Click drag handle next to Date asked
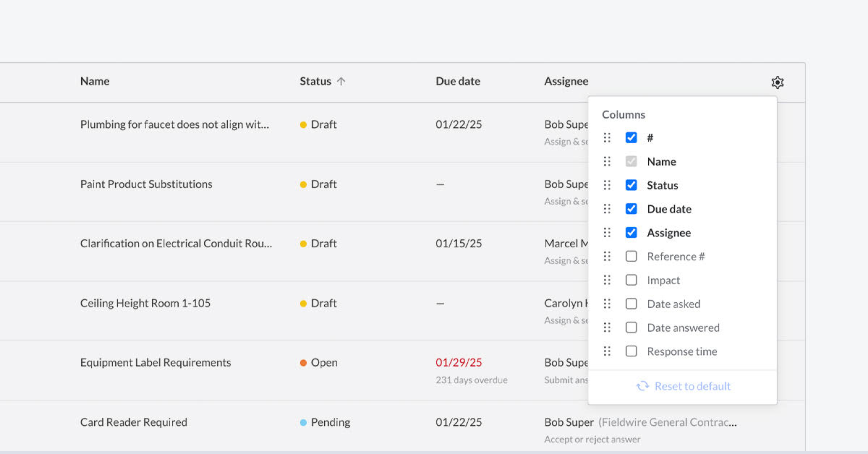This screenshot has height=454, width=868. [x=607, y=304]
